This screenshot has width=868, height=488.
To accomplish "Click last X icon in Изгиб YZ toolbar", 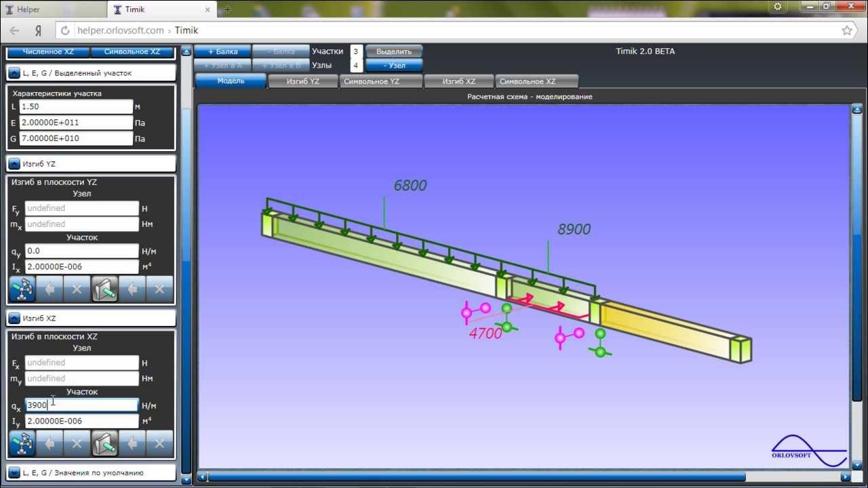I will click(160, 289).
